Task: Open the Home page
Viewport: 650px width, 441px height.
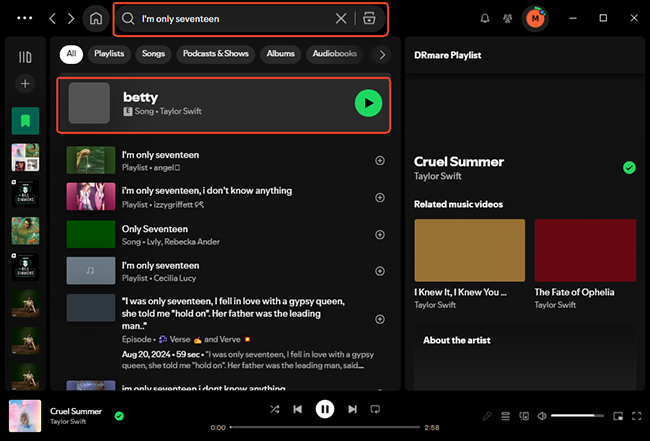Action: pyautogui.click(x=96, y=19)
